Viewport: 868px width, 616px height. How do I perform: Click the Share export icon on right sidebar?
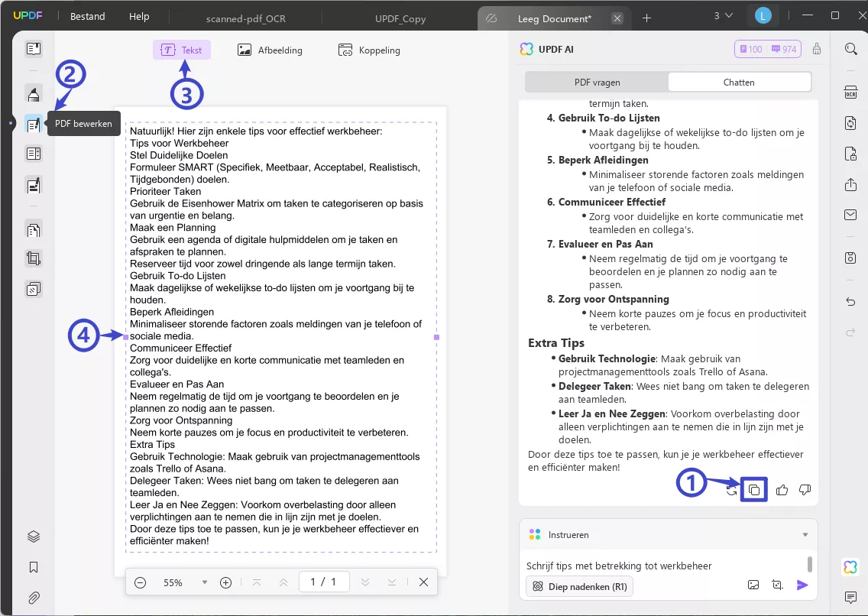pyautogui.click(x=851, y=184)
